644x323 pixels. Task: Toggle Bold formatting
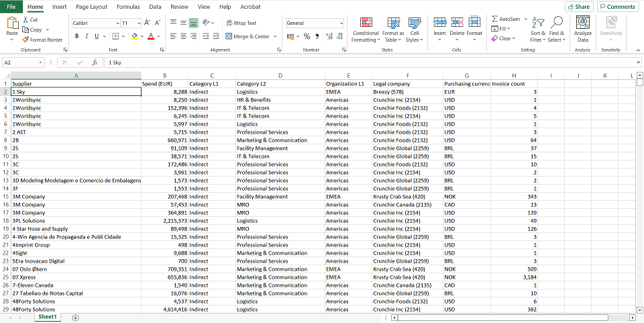click(x=76, y=36)
